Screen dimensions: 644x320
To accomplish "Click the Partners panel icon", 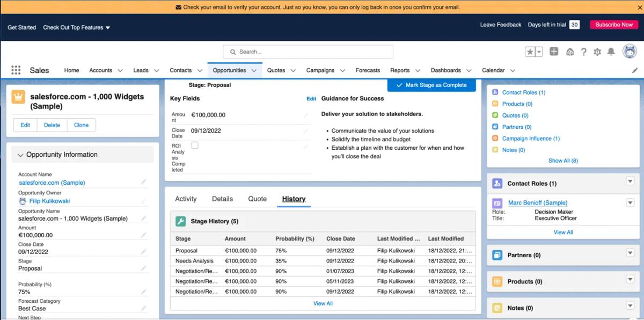I will pos(497,255).
